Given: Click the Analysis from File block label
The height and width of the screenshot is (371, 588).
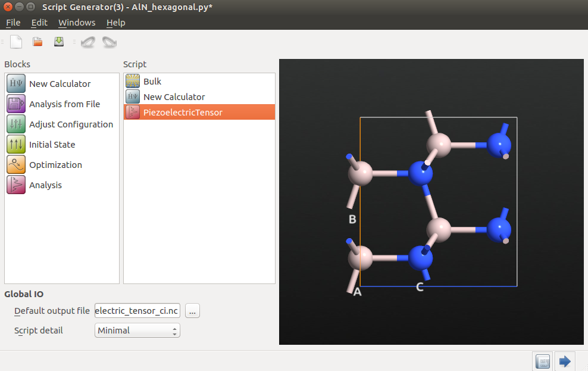Looking at the screenshot, I should coord(64,104).
